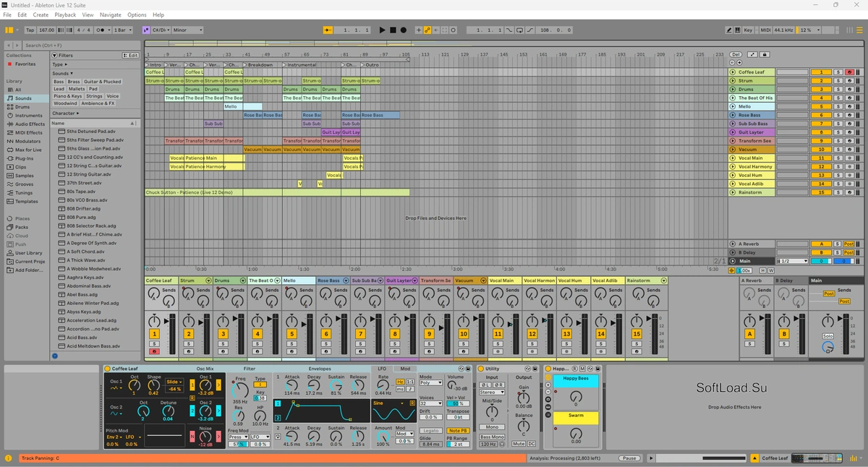The width and height of the screenshot is (868, 467).
Task: Select the Bass sound tag
Action: coord(59,82)
